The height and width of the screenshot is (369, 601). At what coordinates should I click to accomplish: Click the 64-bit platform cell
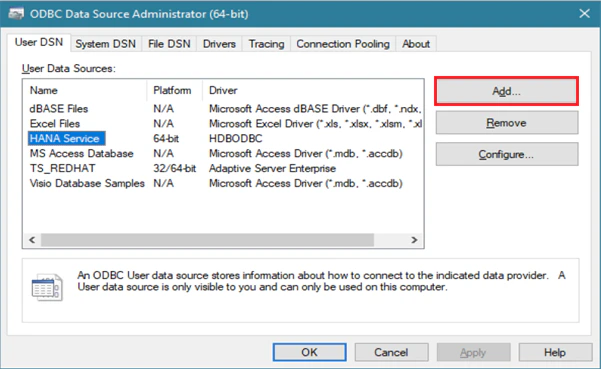(x=166, y=138)
